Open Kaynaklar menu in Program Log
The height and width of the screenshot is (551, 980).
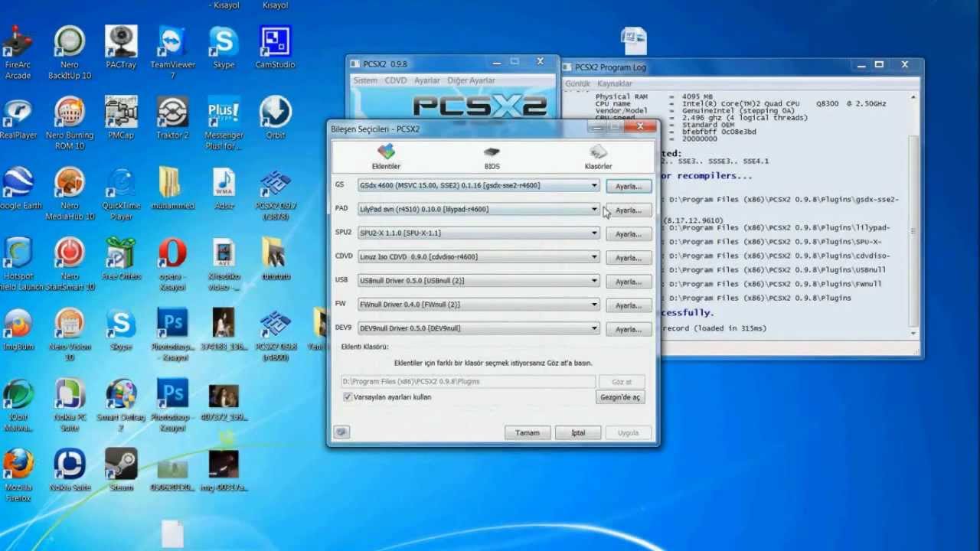click(615, 83)
